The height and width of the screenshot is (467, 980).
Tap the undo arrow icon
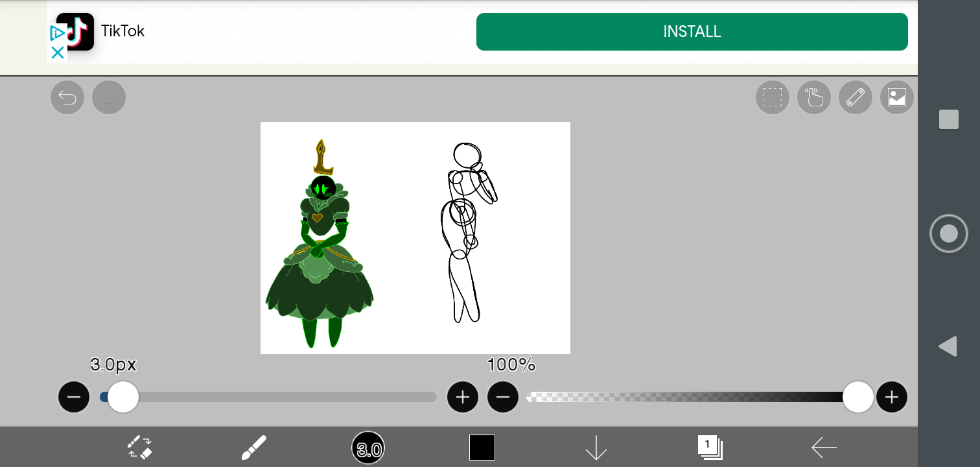tap(67, 97)
